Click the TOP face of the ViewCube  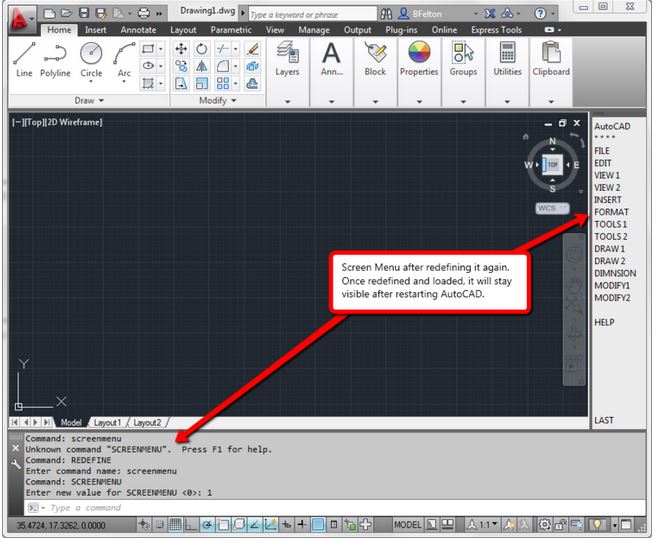tap(553, 165)
